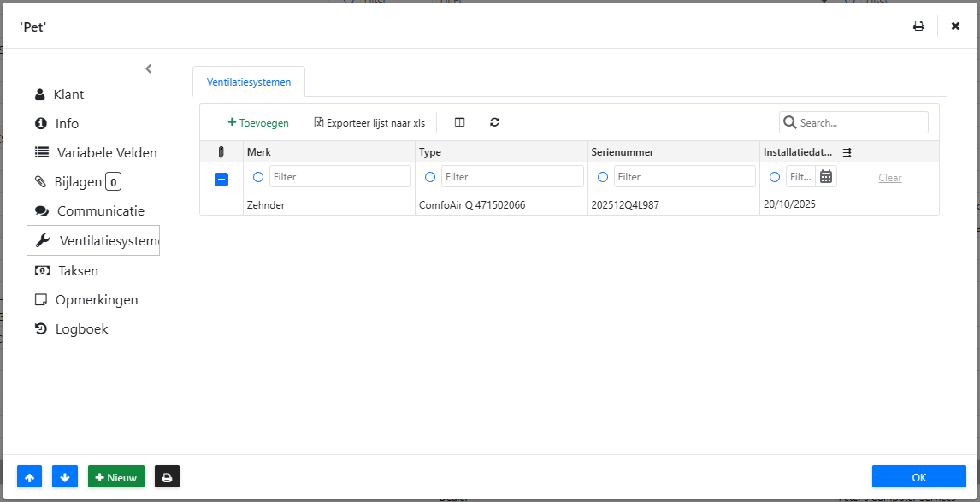The height and width of the screenshot is (502, 980).
Task: Switch to the Ventilatiesystemen tab
Action: (249, 82)
